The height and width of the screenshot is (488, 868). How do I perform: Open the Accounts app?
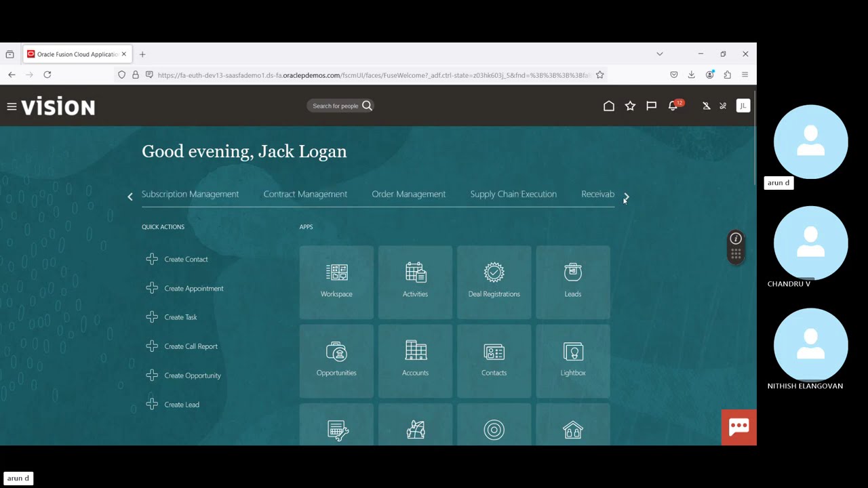[x=415, y=361]
